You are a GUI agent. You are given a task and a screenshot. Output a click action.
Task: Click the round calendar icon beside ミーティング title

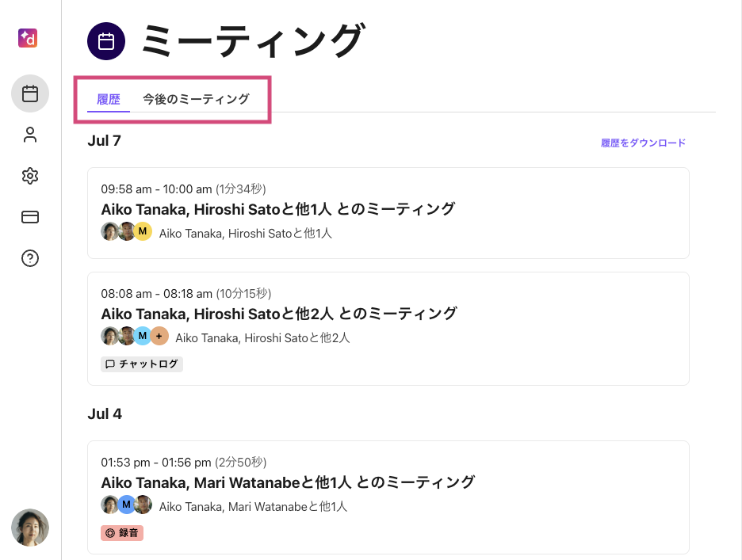106,41
